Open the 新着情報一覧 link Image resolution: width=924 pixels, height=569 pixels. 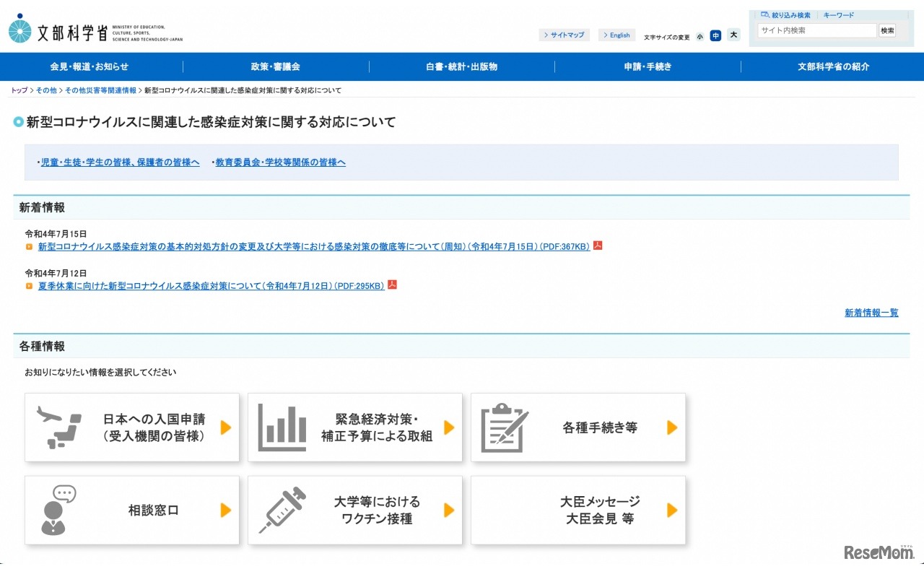(871, 312)
